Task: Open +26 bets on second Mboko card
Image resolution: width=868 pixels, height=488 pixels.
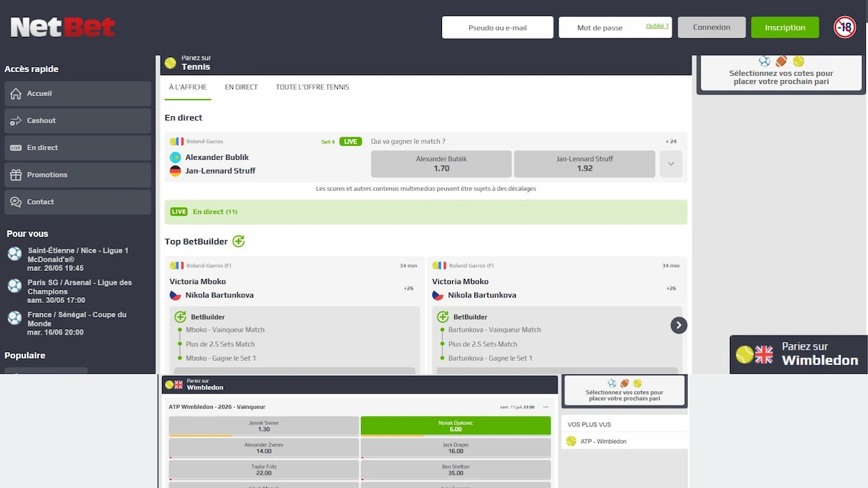Action: (x=671, y=288)
